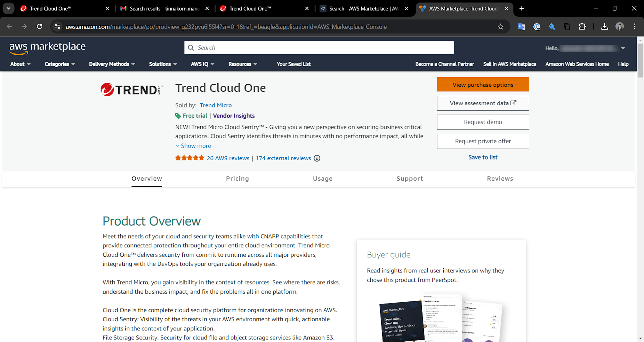
Task: Expand the AWS IQ menu
Action: click(203, 64)
